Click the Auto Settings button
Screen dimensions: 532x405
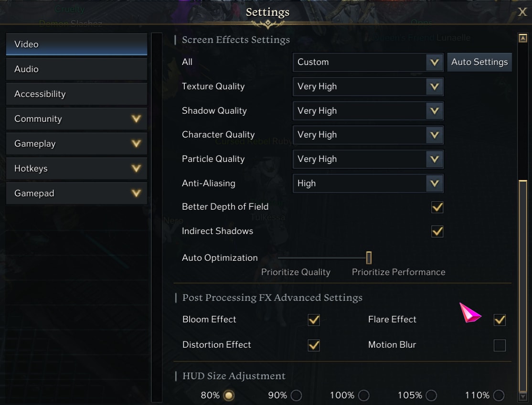tap(479, 62)
